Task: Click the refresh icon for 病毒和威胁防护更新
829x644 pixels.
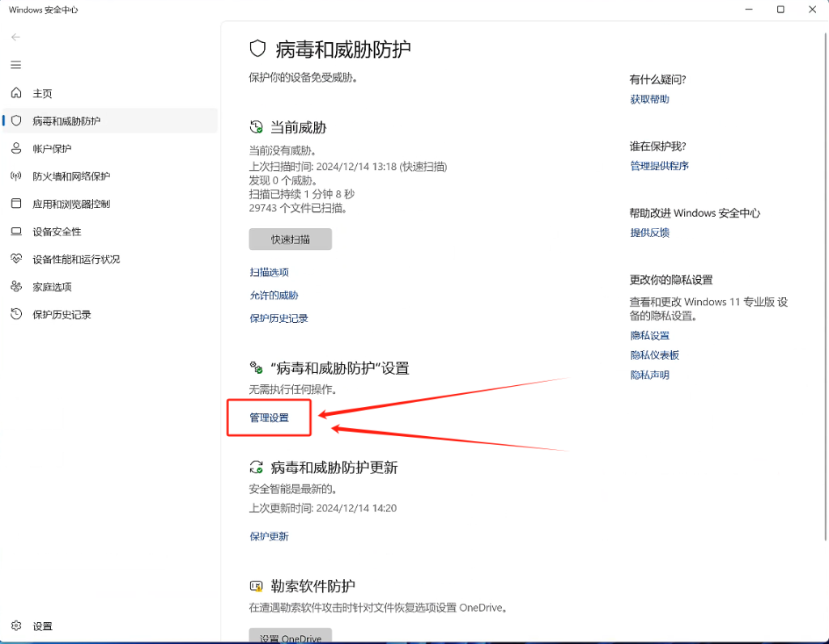Action: tap(257, 467)
